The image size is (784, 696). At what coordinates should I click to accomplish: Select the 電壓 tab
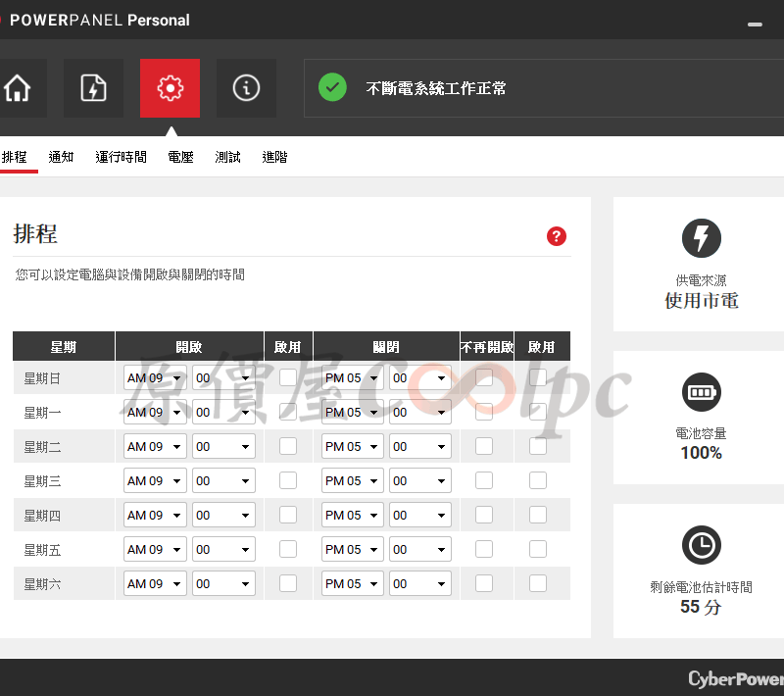tap(180, 157)
